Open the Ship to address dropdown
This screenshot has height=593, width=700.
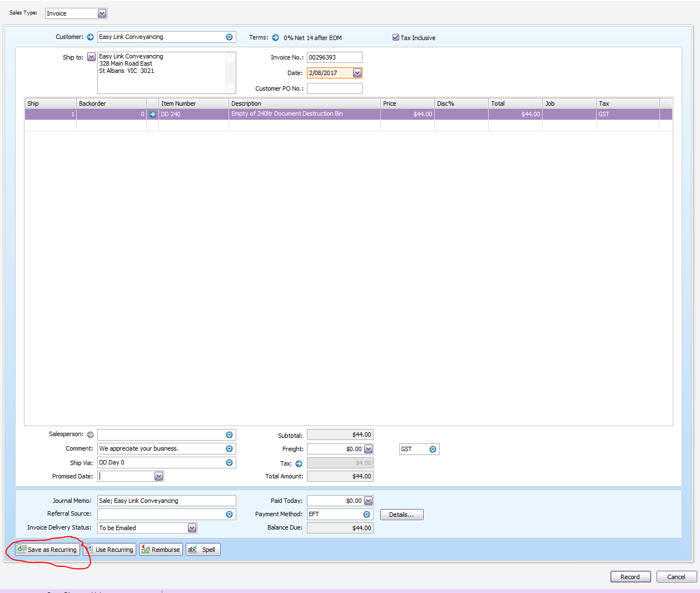point(91,57)
